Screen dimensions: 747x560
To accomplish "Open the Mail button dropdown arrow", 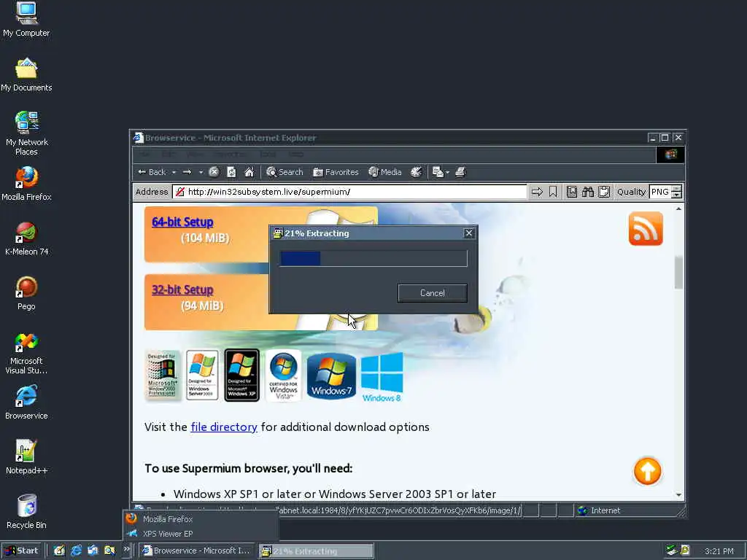I will click(x=447, y=172).
